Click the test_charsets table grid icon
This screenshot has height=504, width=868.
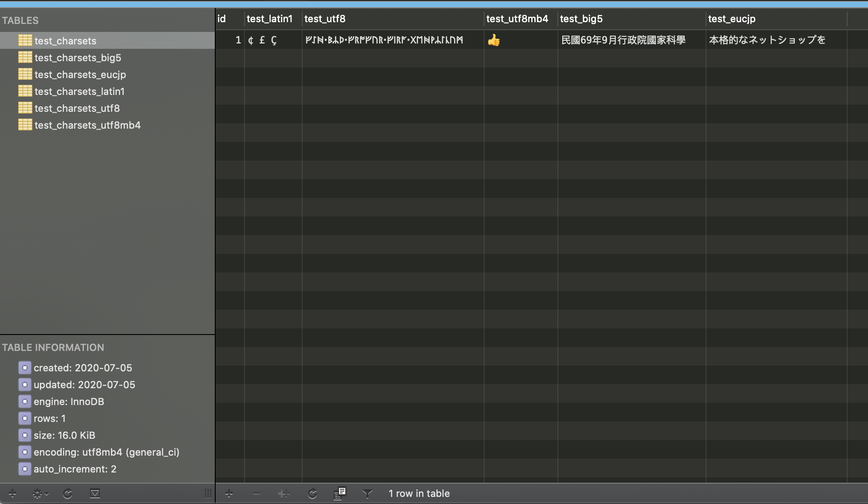25,40
